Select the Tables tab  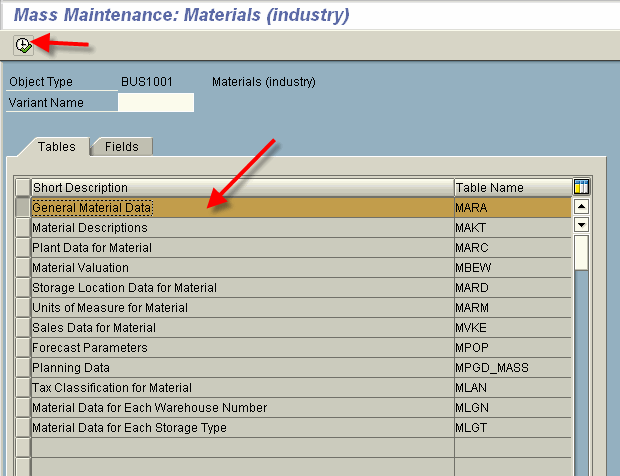pyautogui.click(x=56, y=146)
